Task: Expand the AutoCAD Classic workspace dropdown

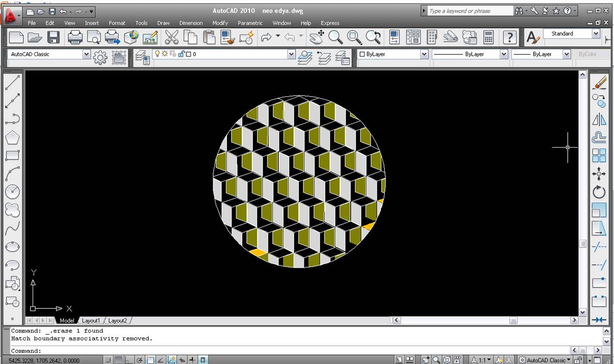Action: point(86,54)
